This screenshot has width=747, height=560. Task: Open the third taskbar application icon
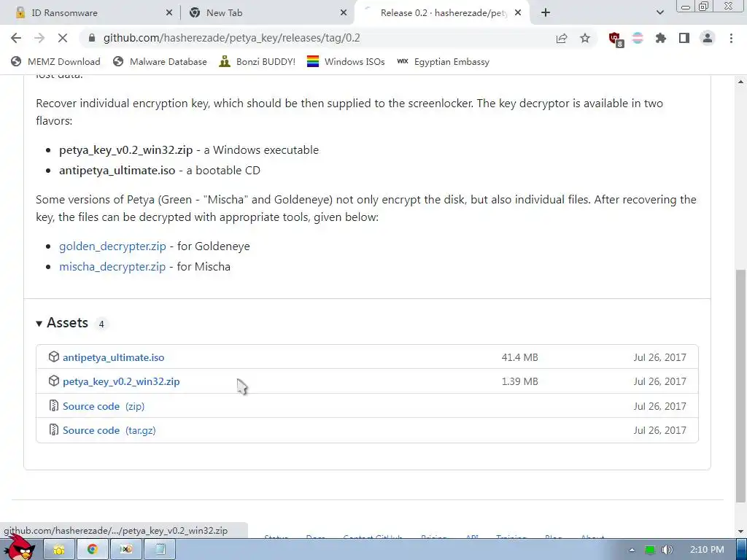[125, 550]
